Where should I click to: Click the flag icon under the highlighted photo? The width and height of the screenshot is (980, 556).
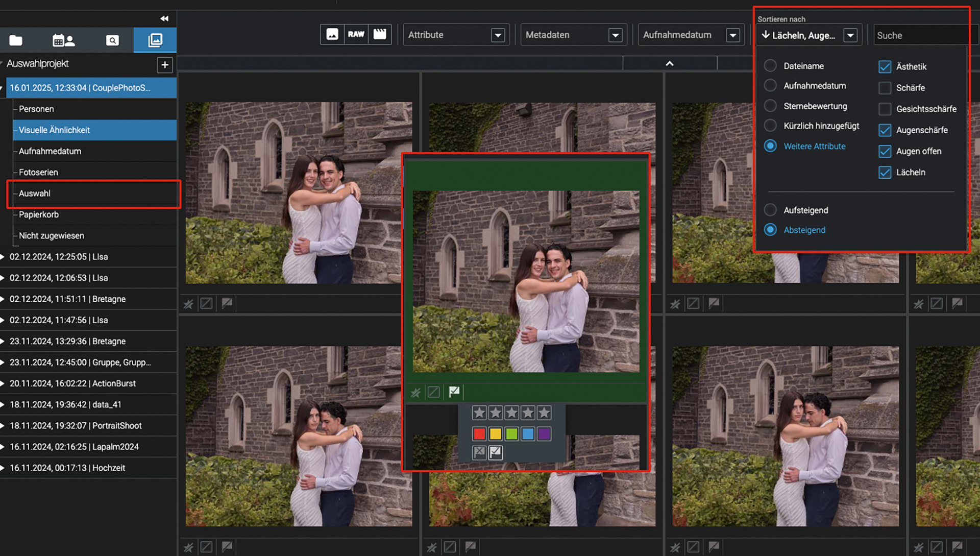pyautogui.click(x=454, y=392)
